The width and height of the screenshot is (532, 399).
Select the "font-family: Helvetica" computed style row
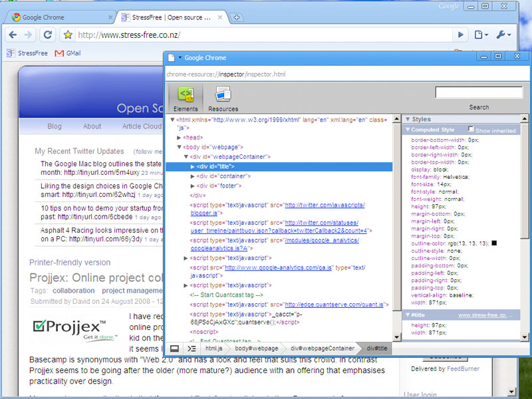[x=440, y=177]
